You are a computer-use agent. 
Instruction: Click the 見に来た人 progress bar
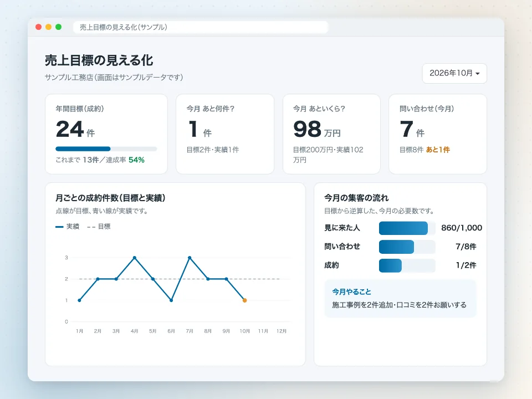tap(407, 228)
